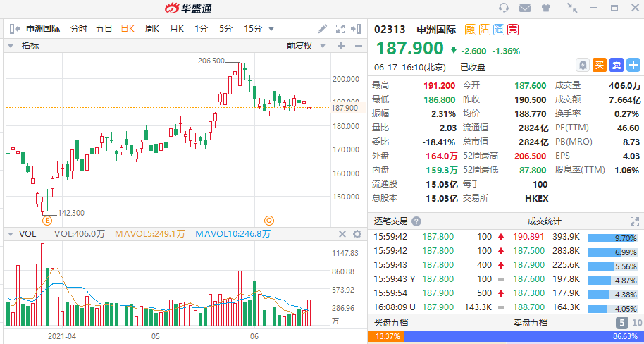Click the MAVOL5:249.1万 legend
This screenshot has width=644, height=344.
pyautogui.click(x=150, y=234)
